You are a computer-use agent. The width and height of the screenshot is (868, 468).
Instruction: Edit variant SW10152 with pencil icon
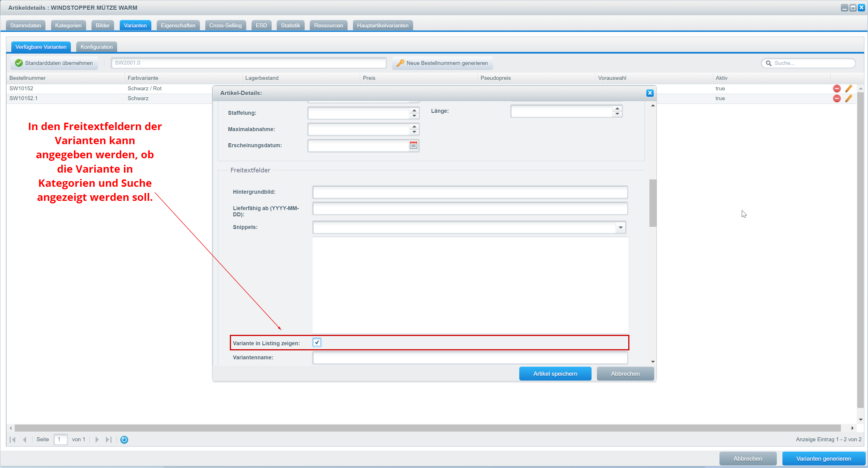[x=849, y=89]
